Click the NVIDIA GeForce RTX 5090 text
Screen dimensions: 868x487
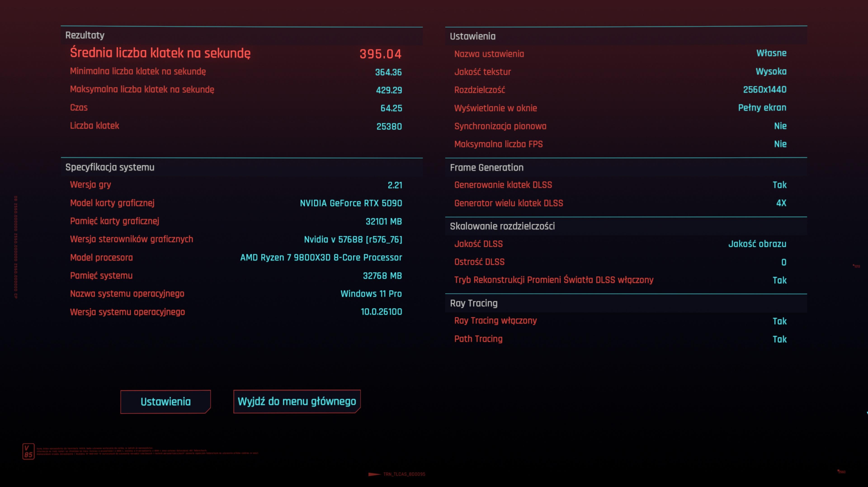(350, 203)
